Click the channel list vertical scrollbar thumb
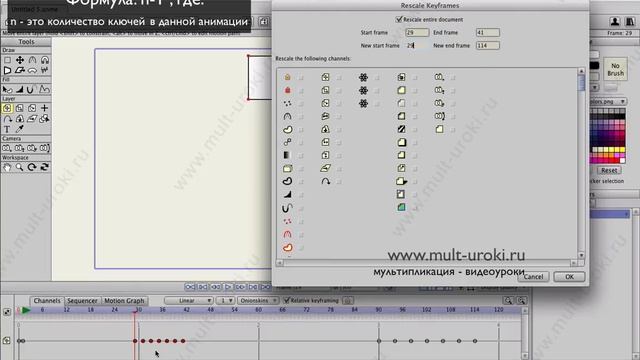Image resolution: width=640 pixels, height=360 pixels. pos(581,83)
